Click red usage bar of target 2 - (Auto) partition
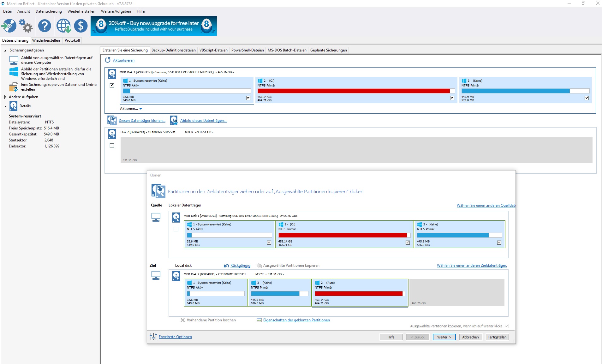The height and width of the screenshot is (364, 602). point(359,294)
